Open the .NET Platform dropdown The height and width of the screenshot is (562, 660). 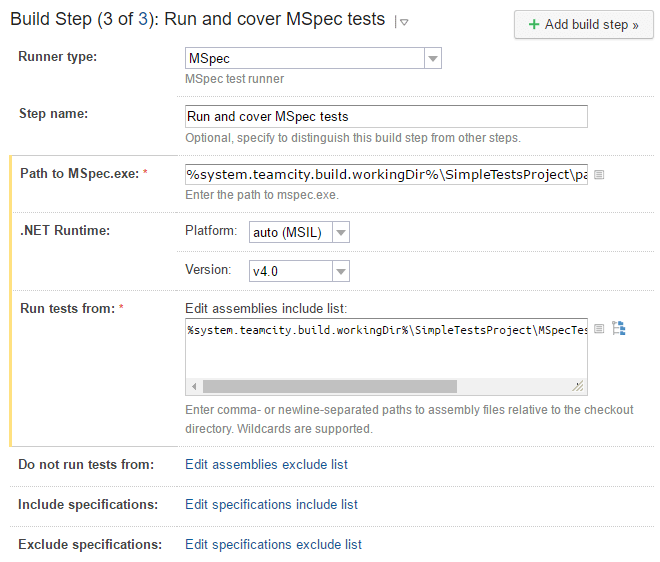(340, 233)
